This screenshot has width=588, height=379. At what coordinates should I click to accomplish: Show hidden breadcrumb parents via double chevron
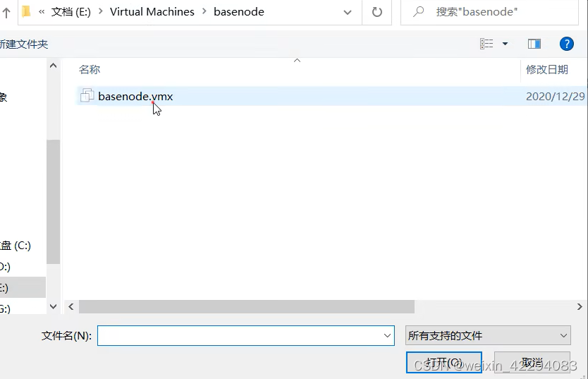pos(42,12)
